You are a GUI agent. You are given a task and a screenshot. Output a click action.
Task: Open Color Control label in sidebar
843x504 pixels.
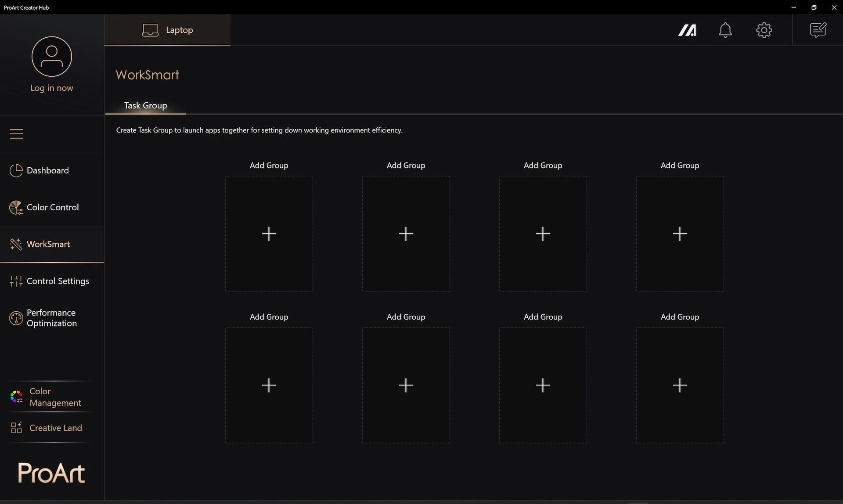[x=53, y=207]
